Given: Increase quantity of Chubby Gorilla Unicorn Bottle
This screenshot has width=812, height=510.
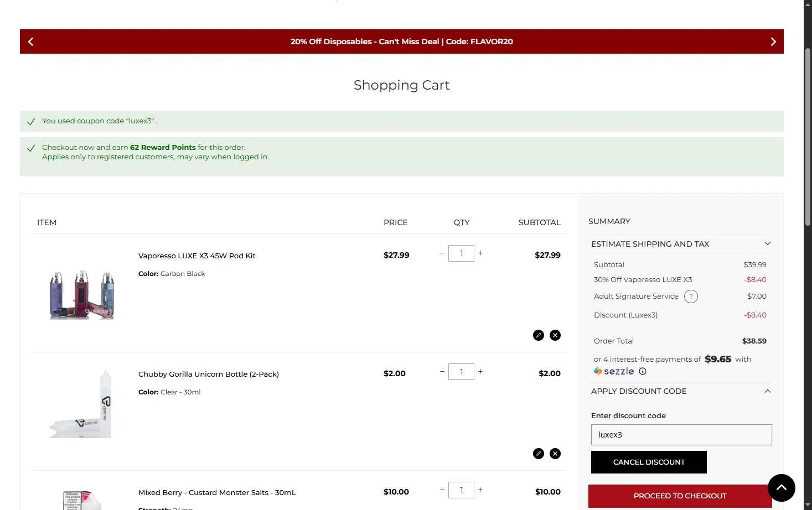Looking at the screenshot, I should point(480,371).
